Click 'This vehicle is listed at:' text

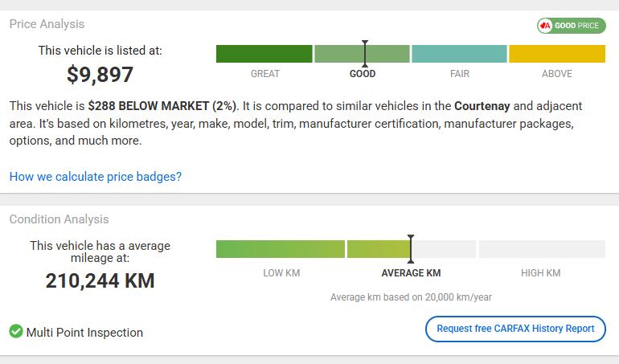click(100, 51)
